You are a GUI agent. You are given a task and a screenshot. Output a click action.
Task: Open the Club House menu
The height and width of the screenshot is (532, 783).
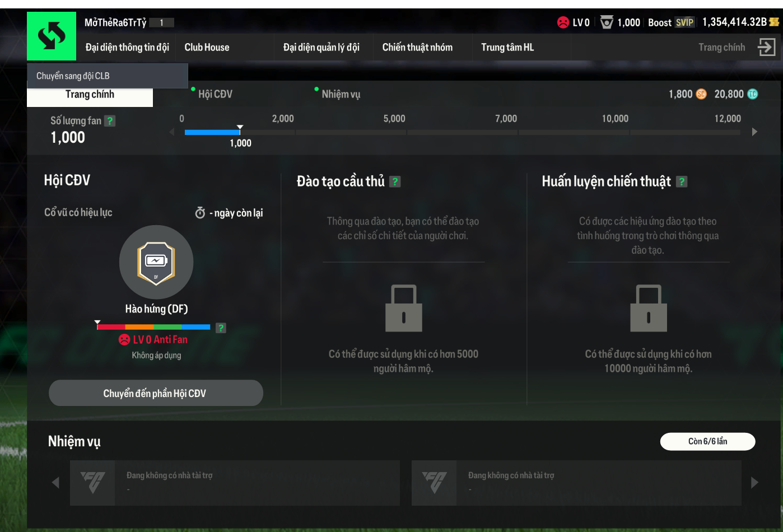coord(207,48)
